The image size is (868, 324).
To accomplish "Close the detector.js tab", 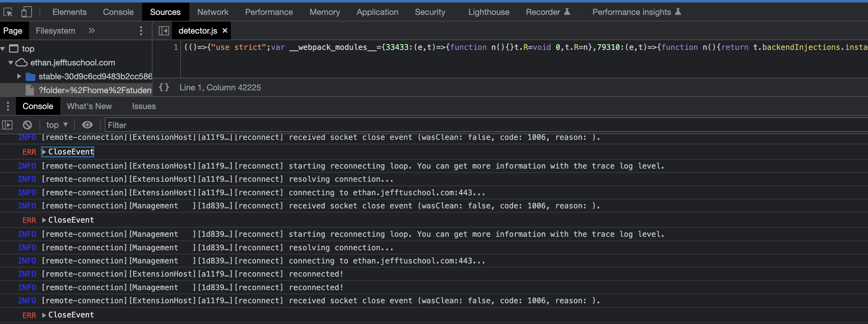I will 225,30.
